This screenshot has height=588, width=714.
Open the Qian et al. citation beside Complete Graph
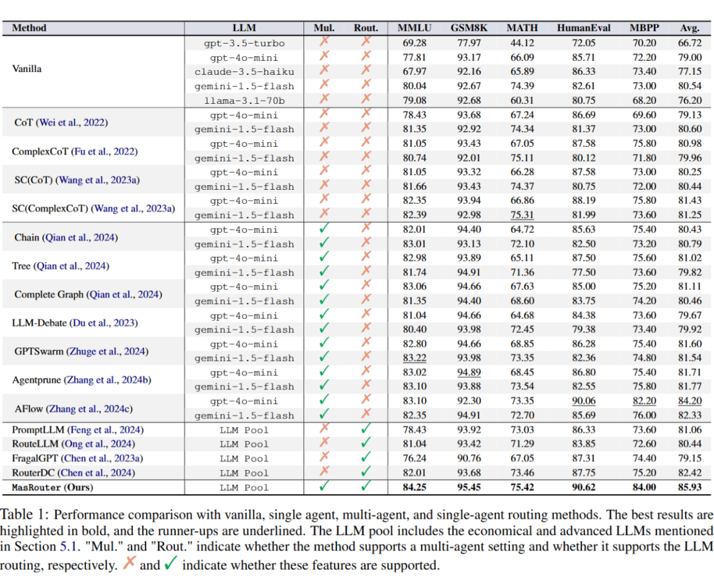124,294
